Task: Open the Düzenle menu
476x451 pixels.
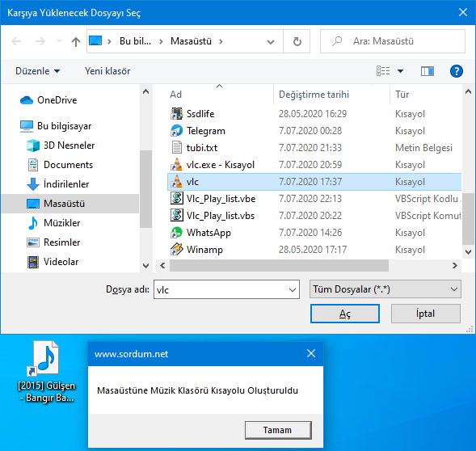Action: pyautogui.click(x=38, y=71)
